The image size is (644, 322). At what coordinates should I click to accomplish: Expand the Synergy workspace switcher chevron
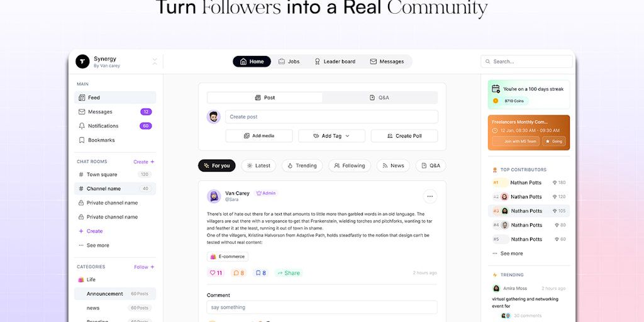tap(155, 62)
